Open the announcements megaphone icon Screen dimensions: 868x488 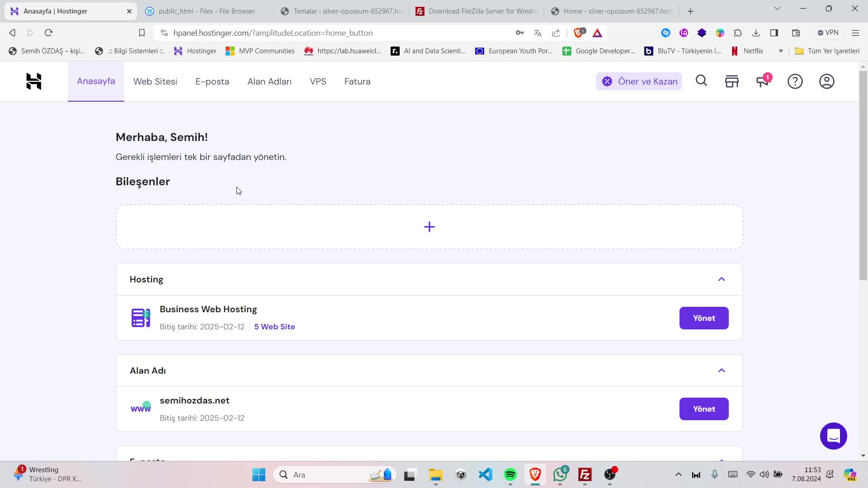[x=763, y=81]
